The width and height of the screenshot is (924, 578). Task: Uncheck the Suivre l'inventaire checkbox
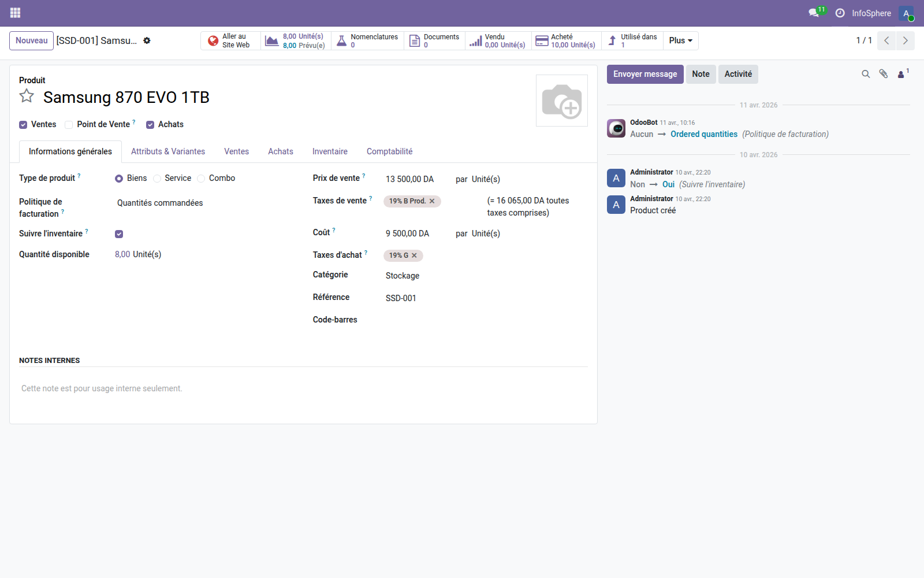[x=119, y=234]
